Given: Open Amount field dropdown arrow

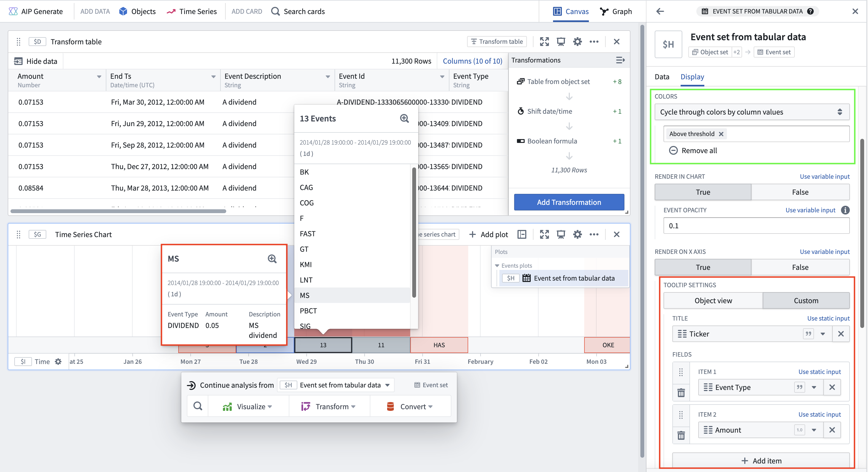Looking at the screenshot, I should click(x=814, y=430).
